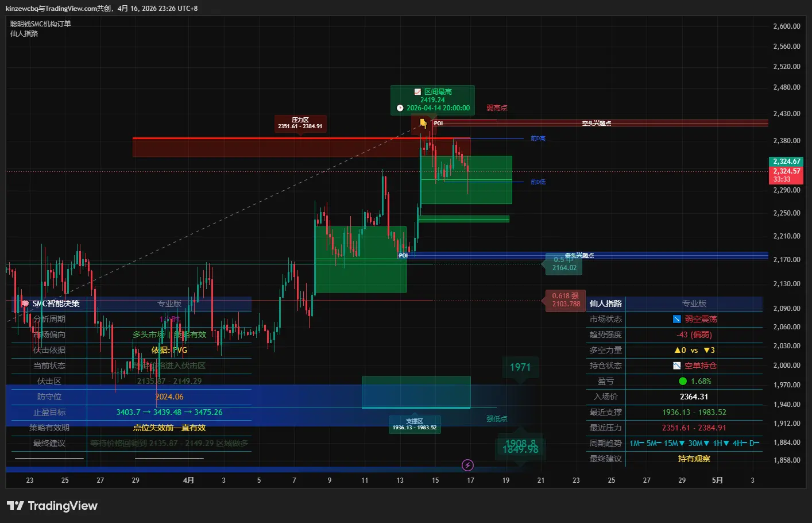
Task: Click the 前D高 line label
Action: tap(538, 139)
